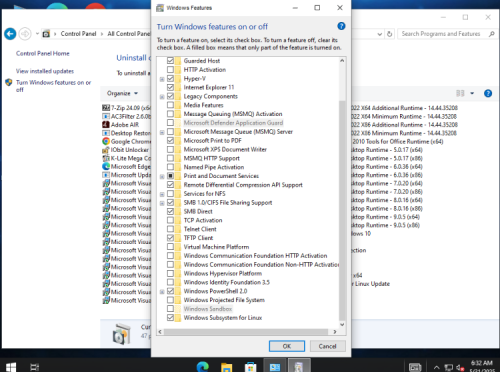Open View installed updates link

click(x=45, y=71)
